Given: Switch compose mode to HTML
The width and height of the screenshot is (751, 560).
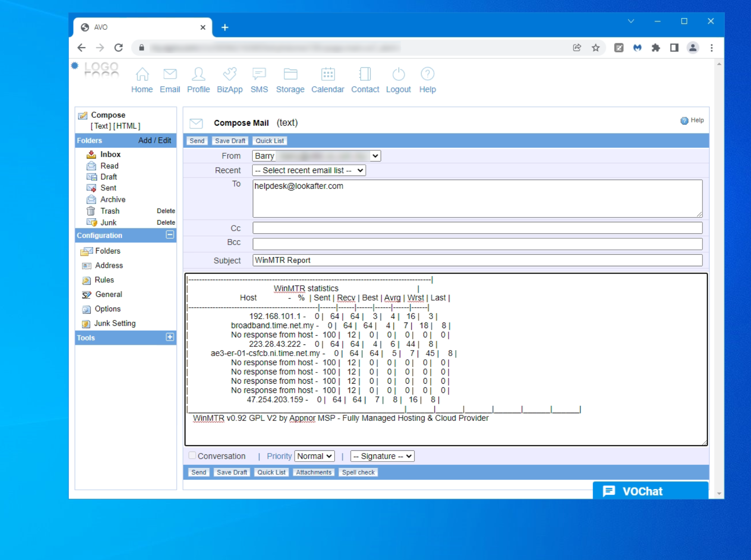Looking at the screenshot, I should point(126,126).
